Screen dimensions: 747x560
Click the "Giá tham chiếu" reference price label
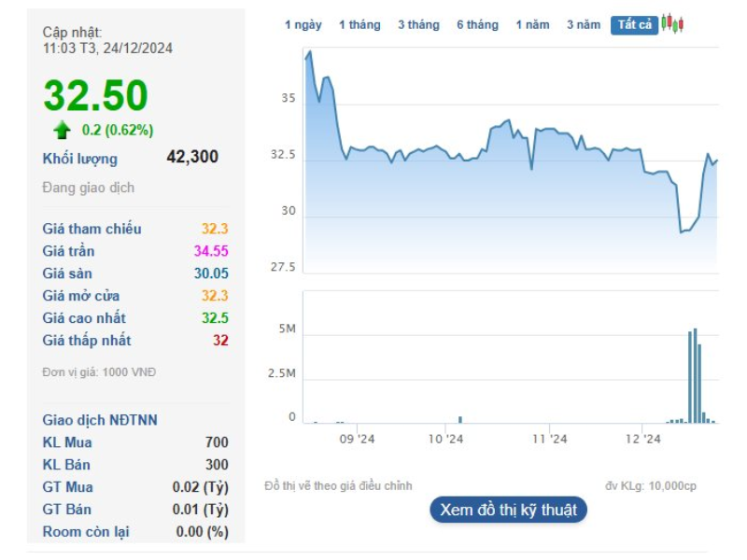coord(92,229)
